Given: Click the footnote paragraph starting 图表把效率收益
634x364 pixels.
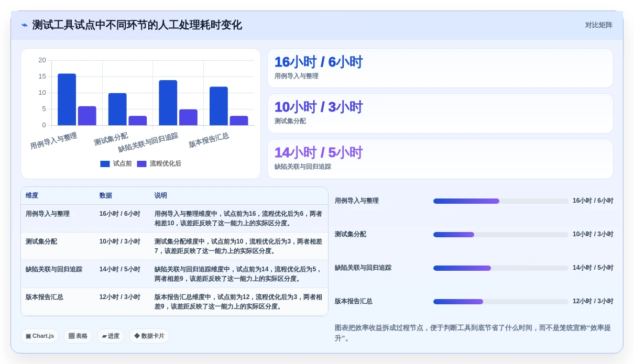Looking at the screenshot, I should pos(473,333).
